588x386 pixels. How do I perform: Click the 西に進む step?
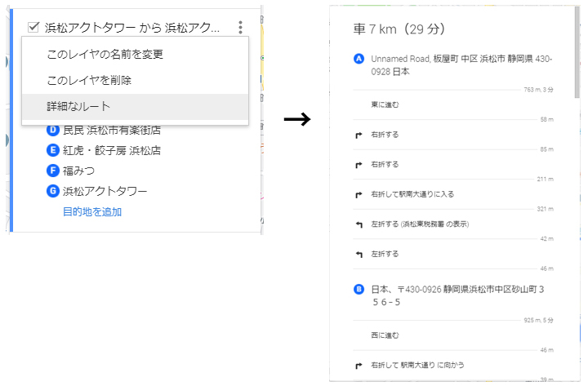tap(385, 335)
